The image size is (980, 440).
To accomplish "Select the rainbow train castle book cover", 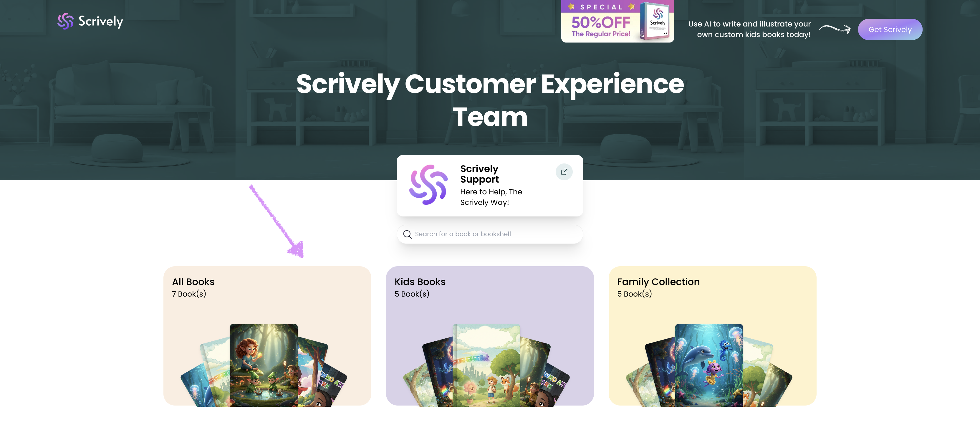I will (x=486, y=365).
